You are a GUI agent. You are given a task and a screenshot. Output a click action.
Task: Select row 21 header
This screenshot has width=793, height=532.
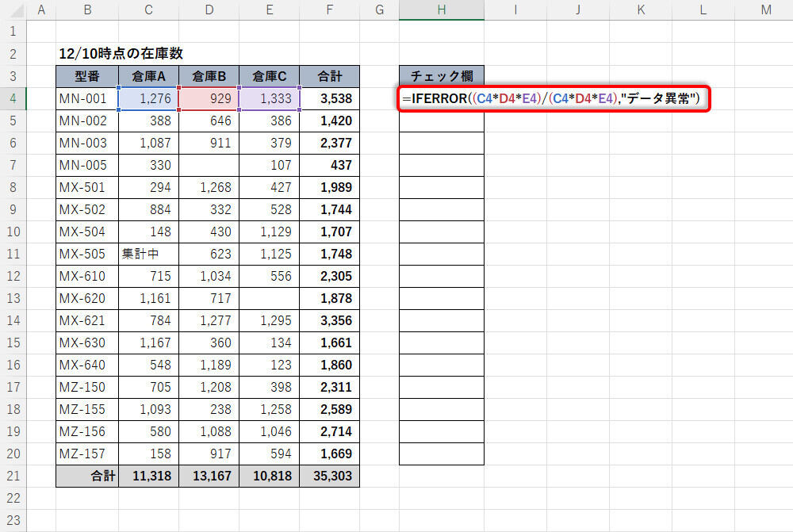(x=13, y=476)
